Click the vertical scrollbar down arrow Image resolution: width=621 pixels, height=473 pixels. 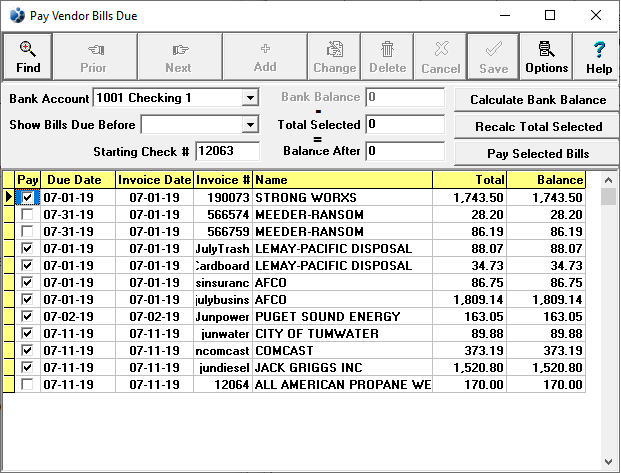[608, 462]
